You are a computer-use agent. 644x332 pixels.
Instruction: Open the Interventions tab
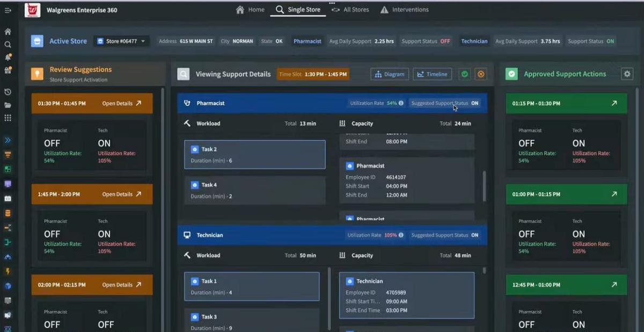click(405, 10)
